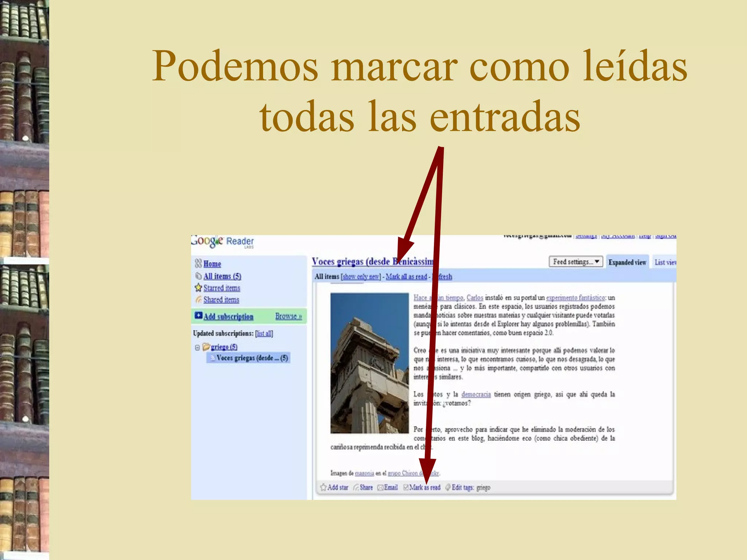Open the Shared items link
Screen dimensions: 747x560
221,300
